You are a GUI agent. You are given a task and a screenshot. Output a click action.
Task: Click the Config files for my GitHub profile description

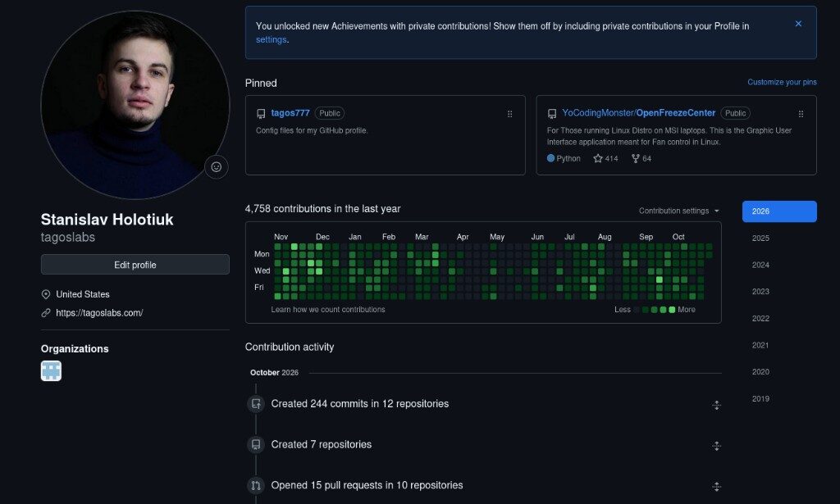[312, 130]
